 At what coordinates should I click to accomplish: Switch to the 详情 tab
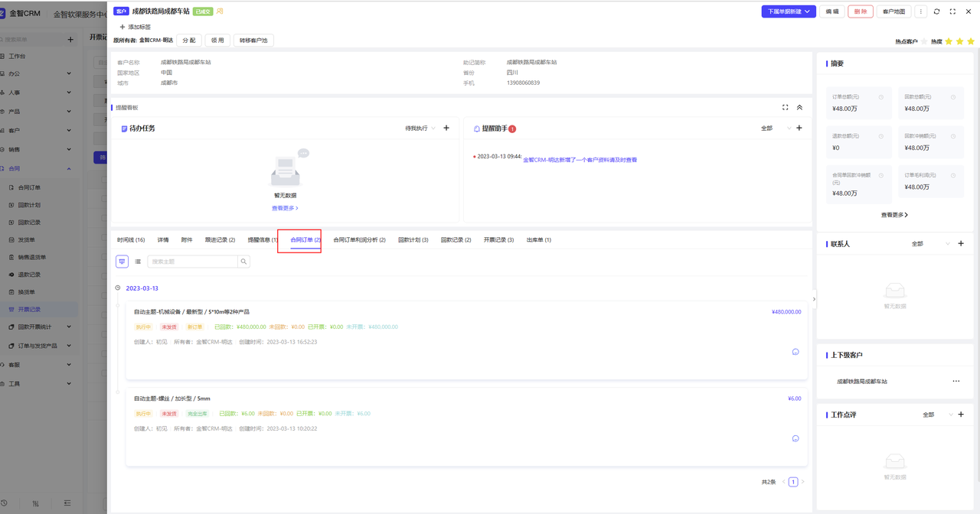(x=163, y=240)
